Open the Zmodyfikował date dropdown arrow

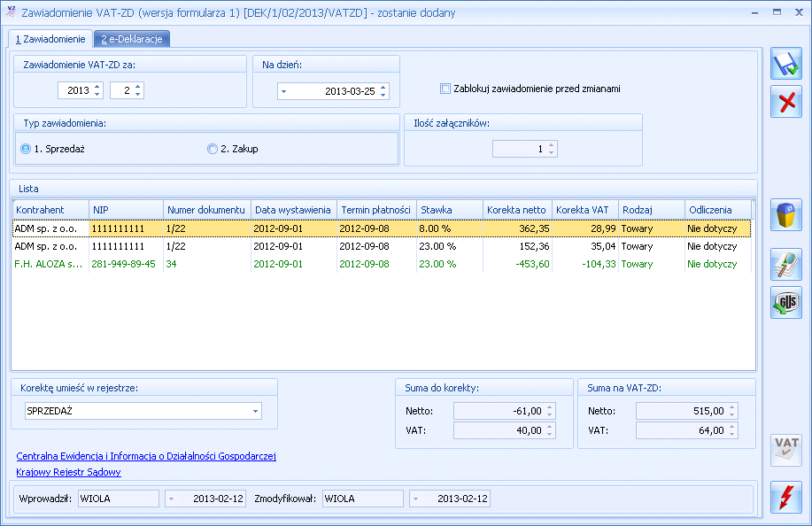(416, 499)
